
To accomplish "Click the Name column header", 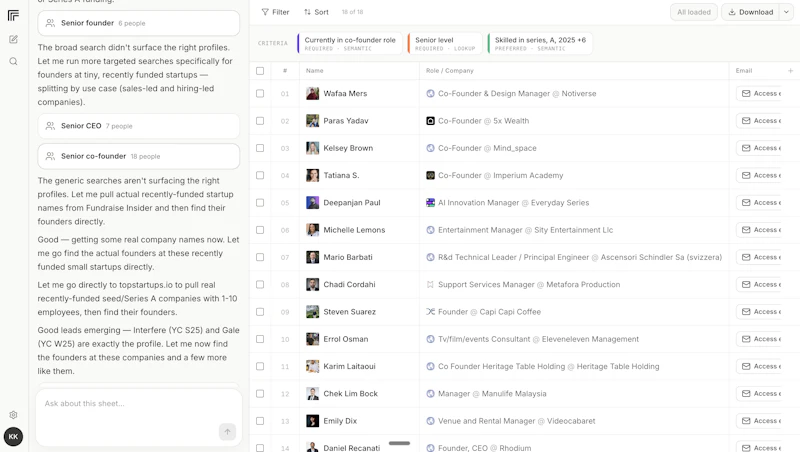I will (x=314, y=71).
